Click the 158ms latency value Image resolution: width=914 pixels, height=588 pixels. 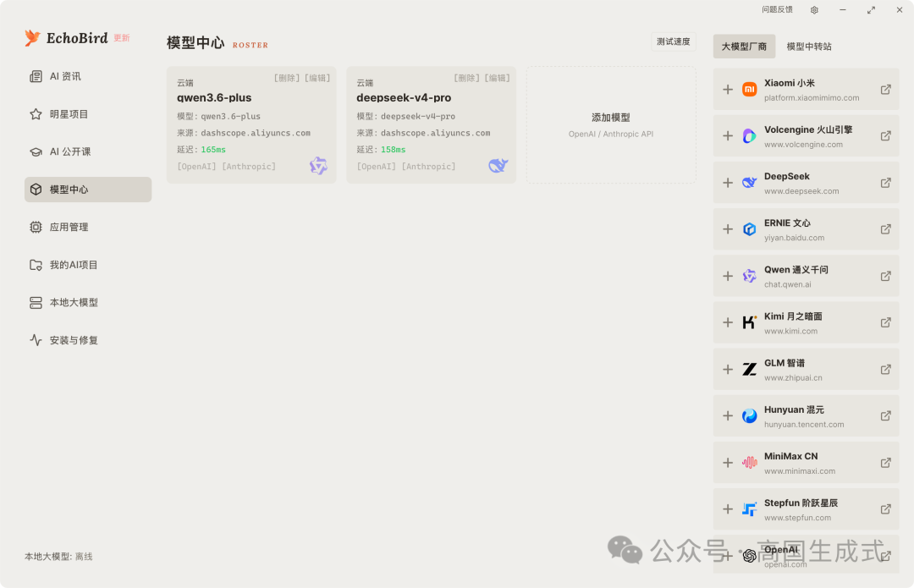tap(393, 150)
